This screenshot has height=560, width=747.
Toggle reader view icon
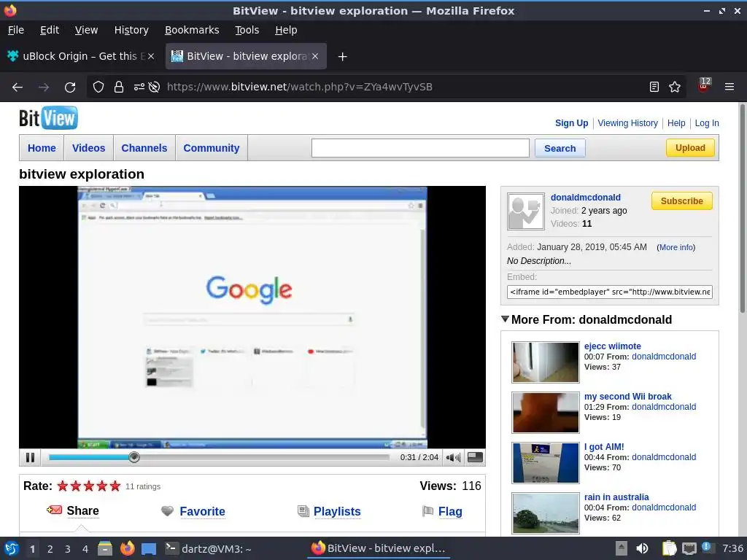[654, 87]
